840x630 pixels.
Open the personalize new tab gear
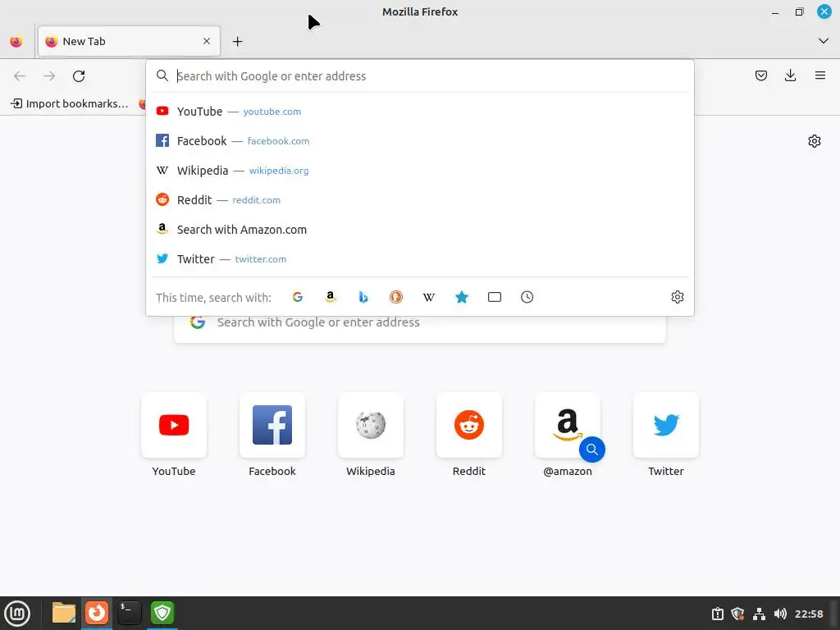[815, 141]
